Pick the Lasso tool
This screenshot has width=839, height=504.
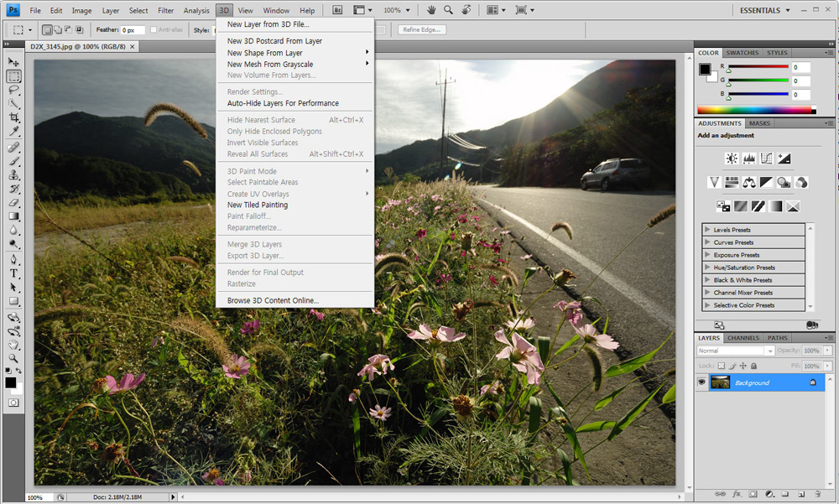click(14, 90)
